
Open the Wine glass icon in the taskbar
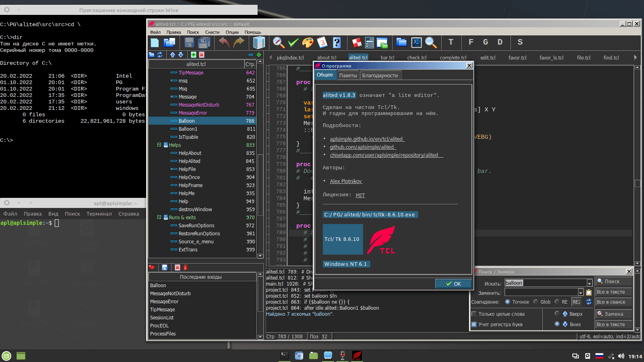pos(342,356)
